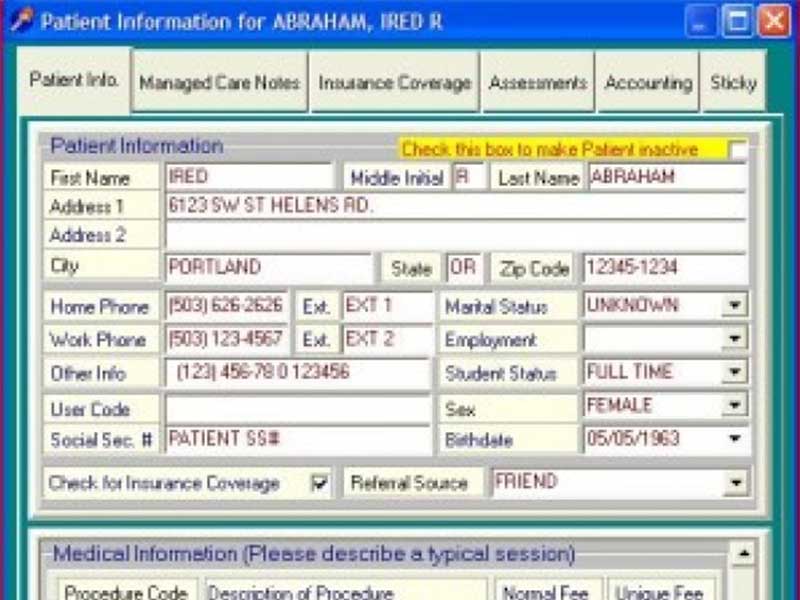Expand the Marital Status dropdown
The width and height of the screenshot is (800, 600).
(735, 305)
